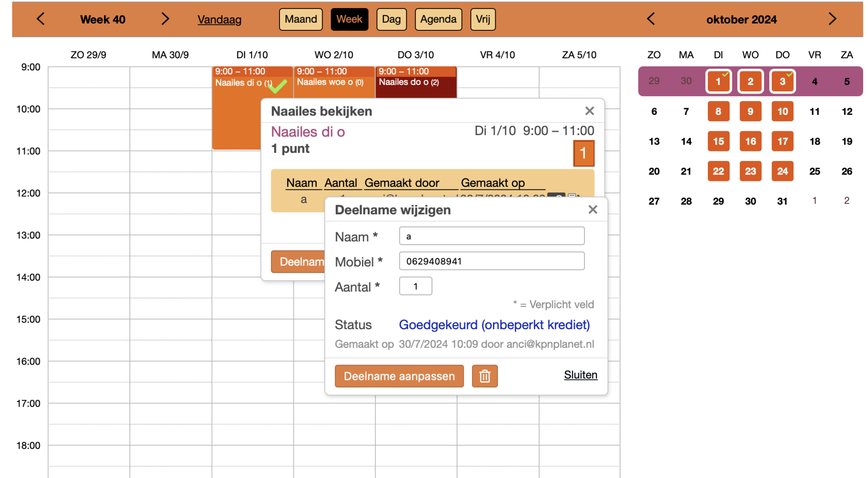Sort by the Aantal column header
The height and width of the screenshot is (478, 868).
pyautogui.click(x=341, y=183)
